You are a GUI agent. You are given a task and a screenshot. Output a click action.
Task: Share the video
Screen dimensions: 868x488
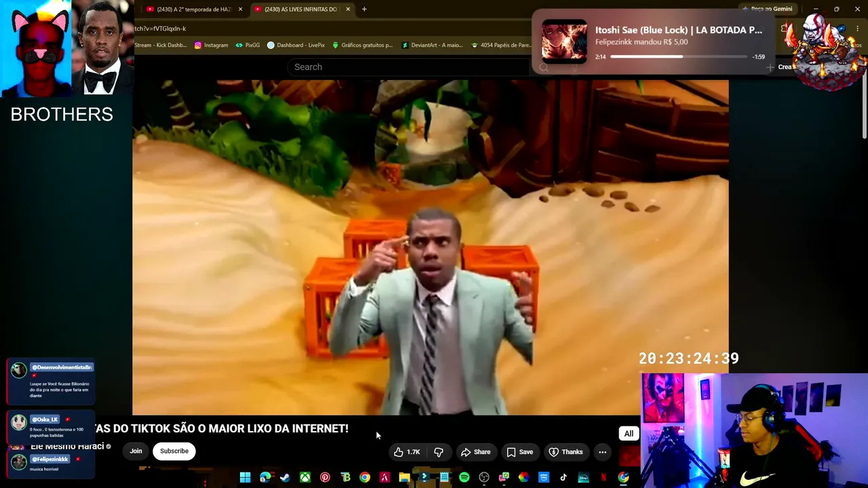[475, 452]
